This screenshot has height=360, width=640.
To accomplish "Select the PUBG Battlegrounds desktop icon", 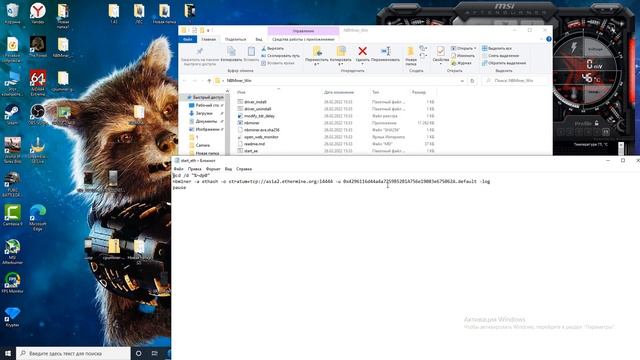I will (12, 185).
